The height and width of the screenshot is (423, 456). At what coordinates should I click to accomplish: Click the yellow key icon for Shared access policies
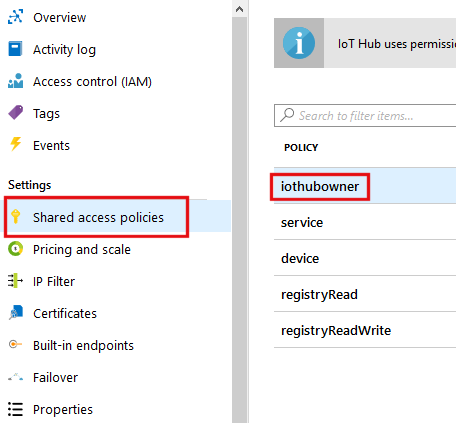tap(15, 216)
